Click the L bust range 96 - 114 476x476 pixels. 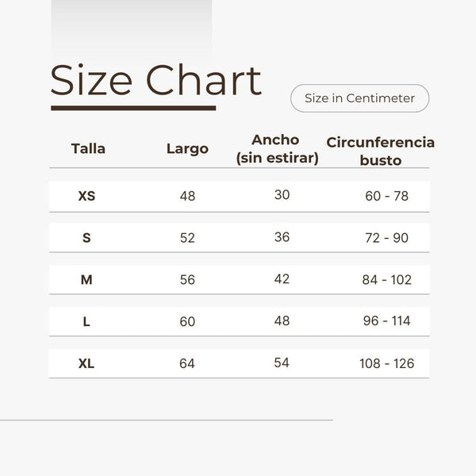coord(387,321)
